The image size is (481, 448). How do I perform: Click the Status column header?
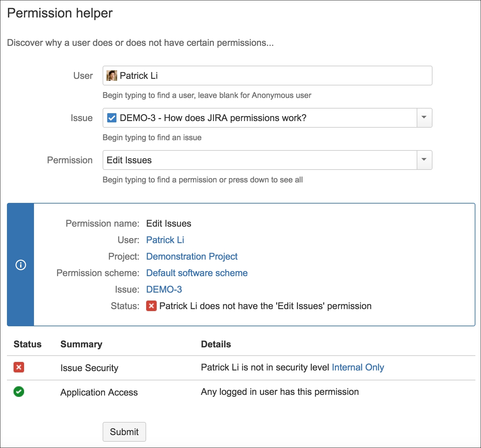point(28,344)
